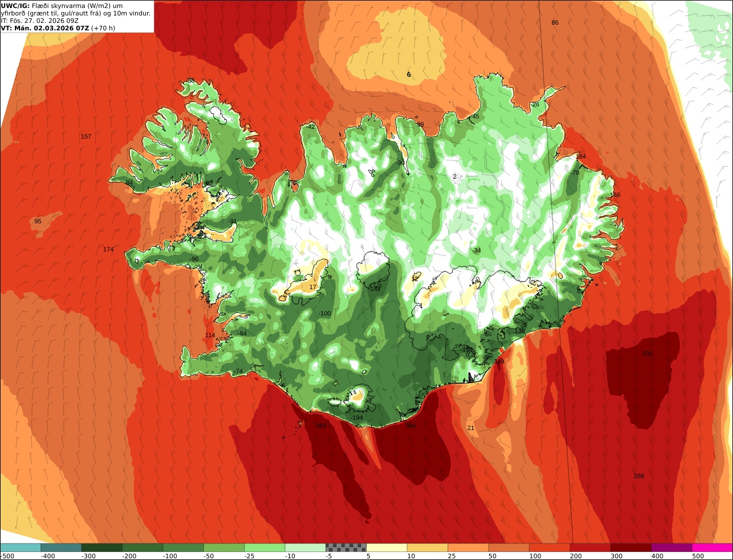Viewport: 733px width, 560px height.
Task: Click the map value '-100' on the land
Action: point(325,313)
